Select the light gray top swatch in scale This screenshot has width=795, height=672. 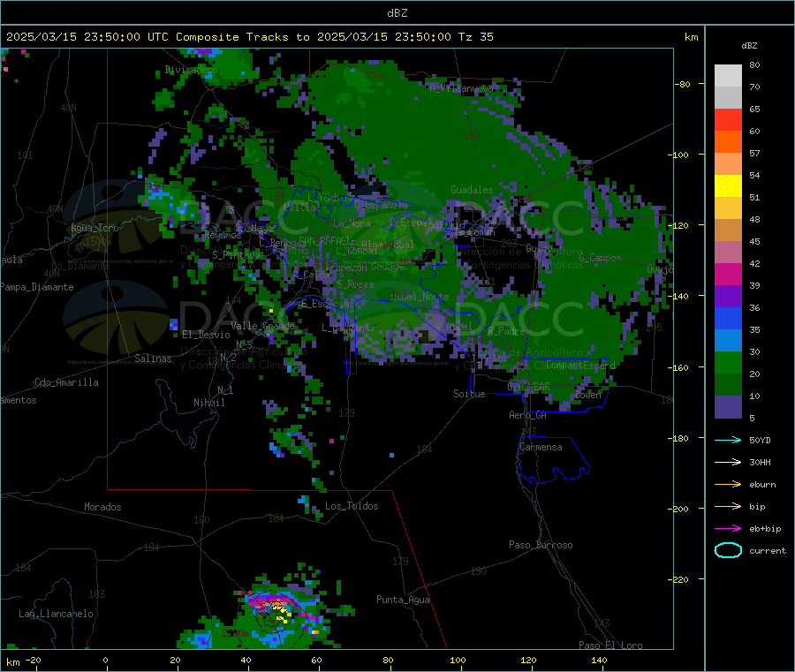click(x=728, y=76)
